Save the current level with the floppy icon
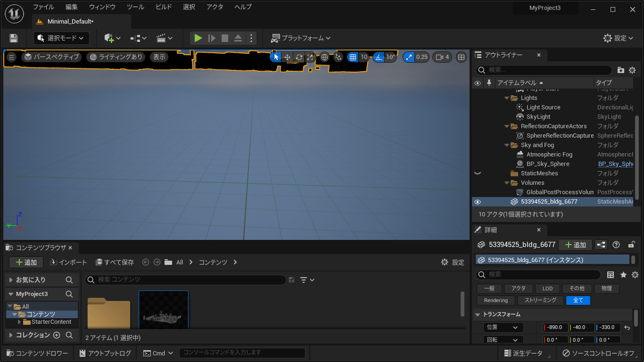The height and width of the screenshot is (362, 644). [14, 38]
